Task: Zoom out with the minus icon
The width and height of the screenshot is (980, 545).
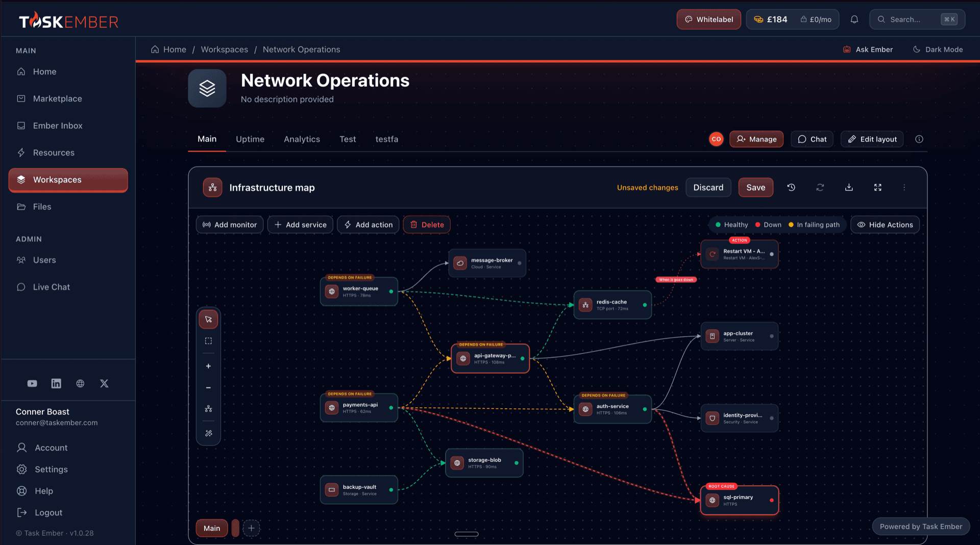Action: 208,387
